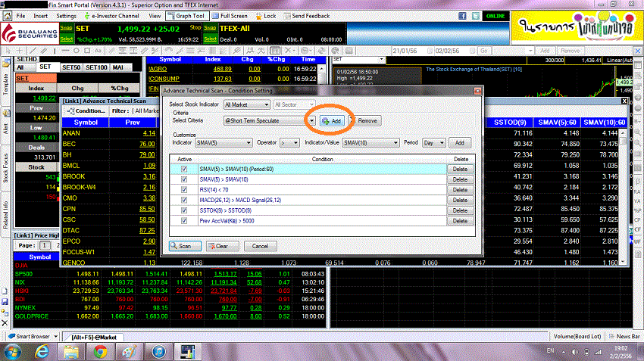Image resolution: width=644 pixels, height=361 pixels.
Task: Pick the parallel lines drawing tool
Action: pos(44,51)
